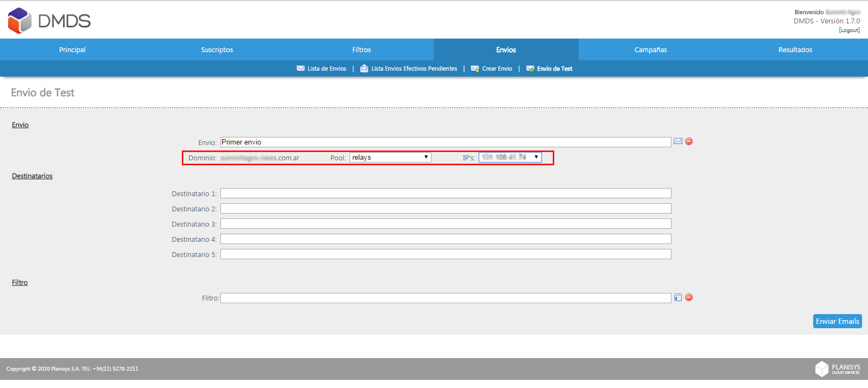Click the envelope icon beside Envio field
Screen dimensions: 868x388
point(678,141)
